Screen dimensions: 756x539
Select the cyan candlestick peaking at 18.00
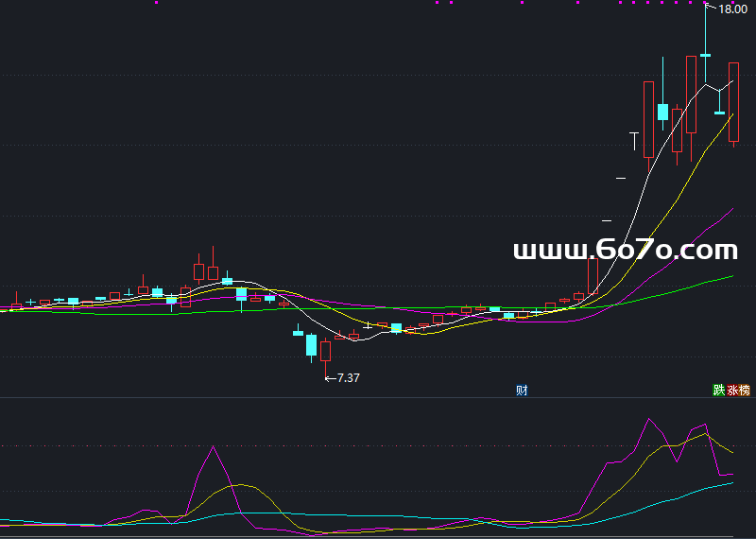coord(705,57)
